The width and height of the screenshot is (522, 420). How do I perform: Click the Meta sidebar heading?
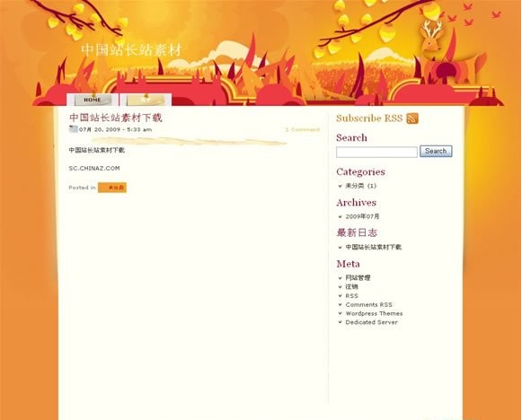click(348, 264)
